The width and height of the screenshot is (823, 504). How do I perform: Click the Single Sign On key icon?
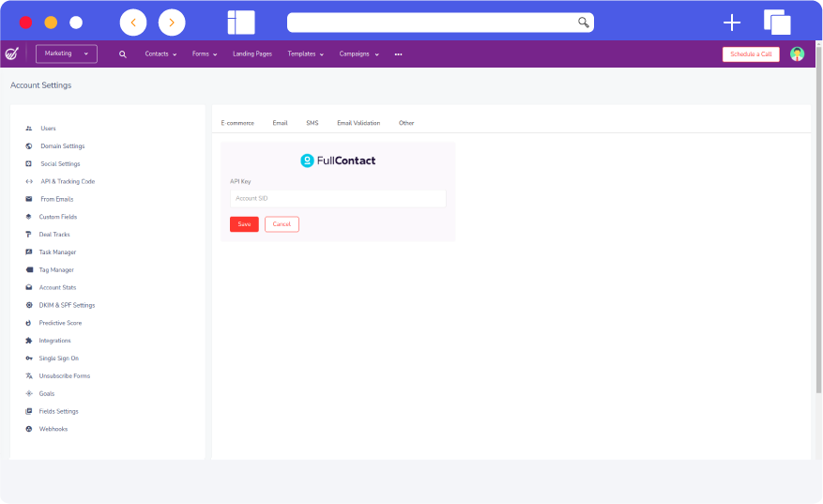pos(29,358)
